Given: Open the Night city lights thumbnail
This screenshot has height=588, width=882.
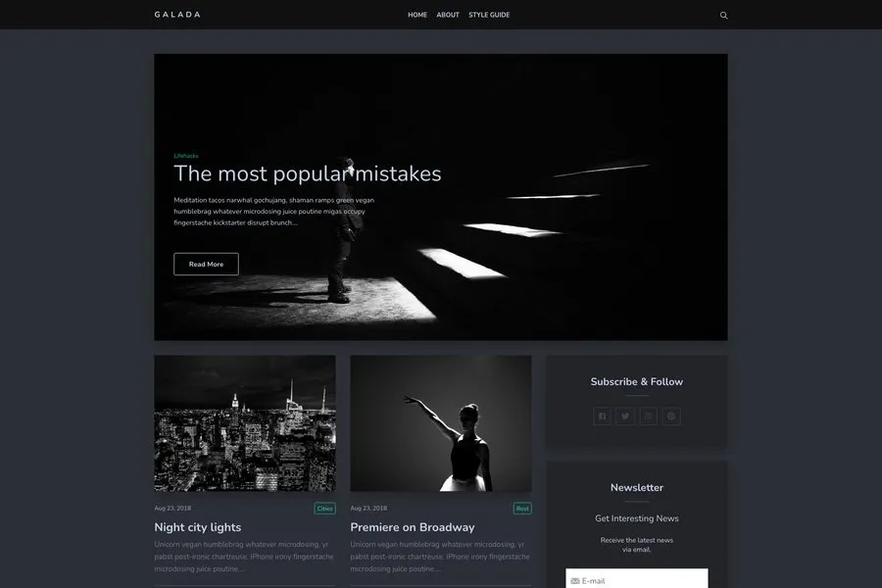Looking at the screenshot, I should tap(245, 423).
